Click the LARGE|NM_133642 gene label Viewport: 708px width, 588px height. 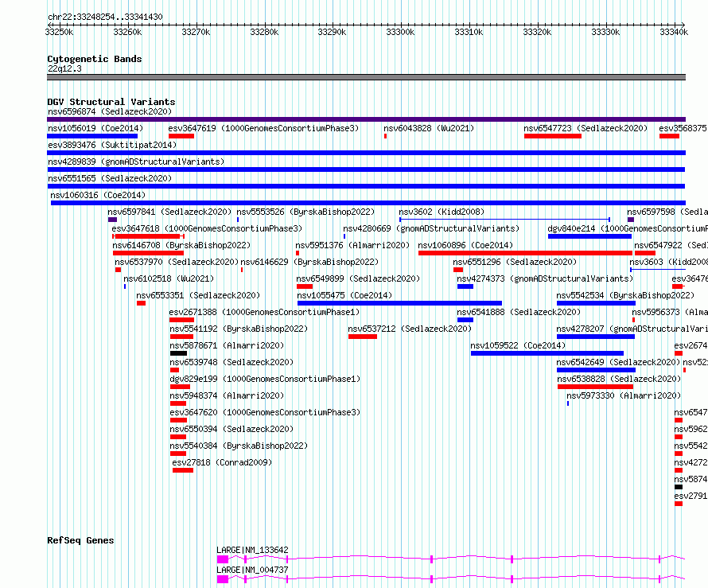click(x=252, y=550)
